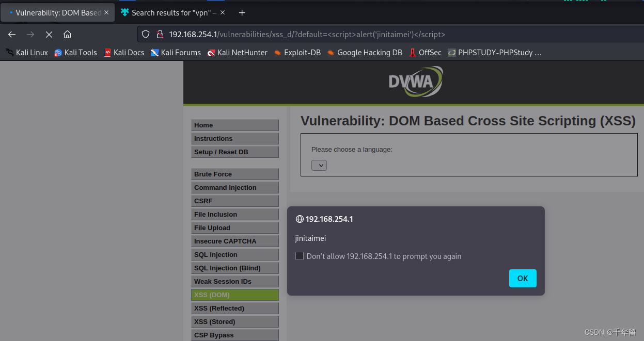
Task: Go to the browser home page
Action: pyautogui.click(x=67, y=35)
